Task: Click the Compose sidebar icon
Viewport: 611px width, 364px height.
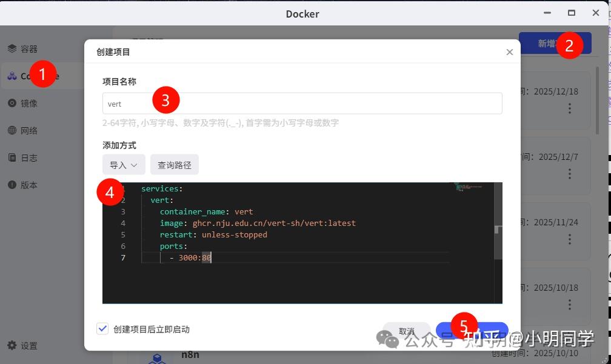Action: point(12,76)
